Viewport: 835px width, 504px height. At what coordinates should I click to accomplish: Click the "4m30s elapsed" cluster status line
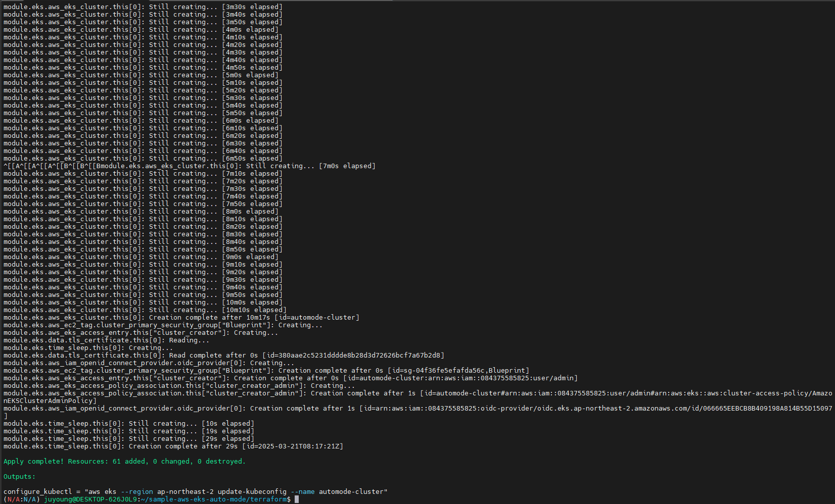click(143, 52)
